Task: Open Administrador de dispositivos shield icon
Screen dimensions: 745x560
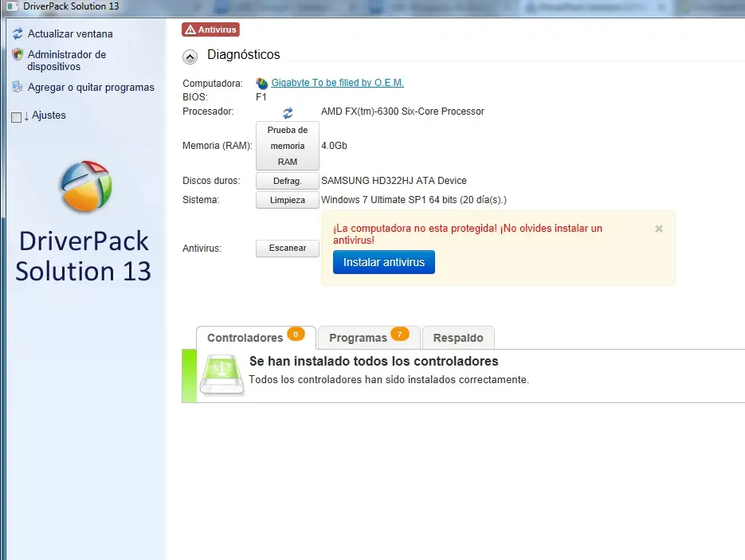Action: (x=18, y=54)
